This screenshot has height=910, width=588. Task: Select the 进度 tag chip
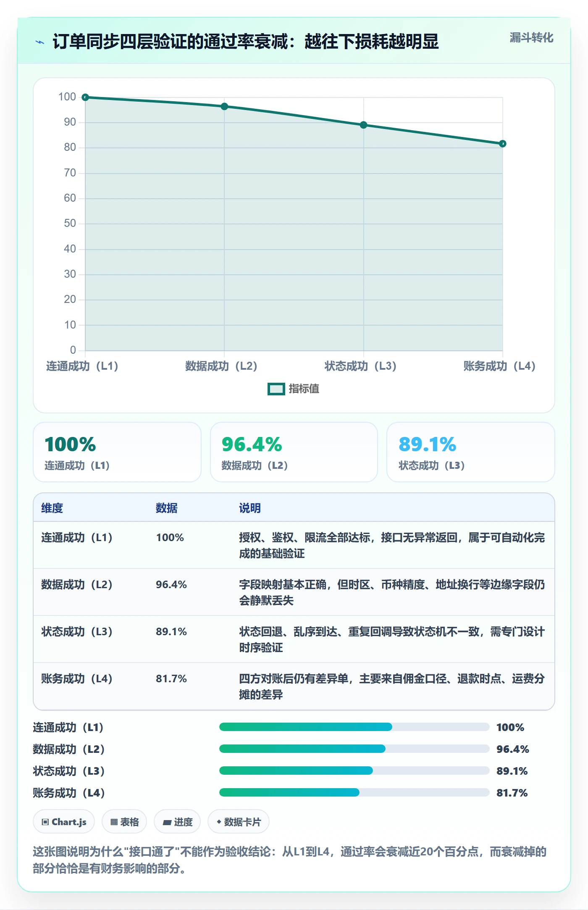click(x=177, y=821)
